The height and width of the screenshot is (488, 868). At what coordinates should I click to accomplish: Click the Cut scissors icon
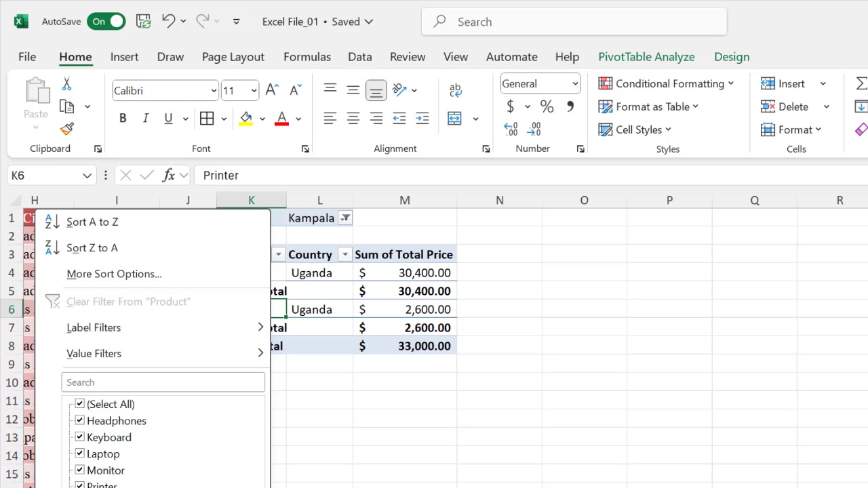[66, 84]
